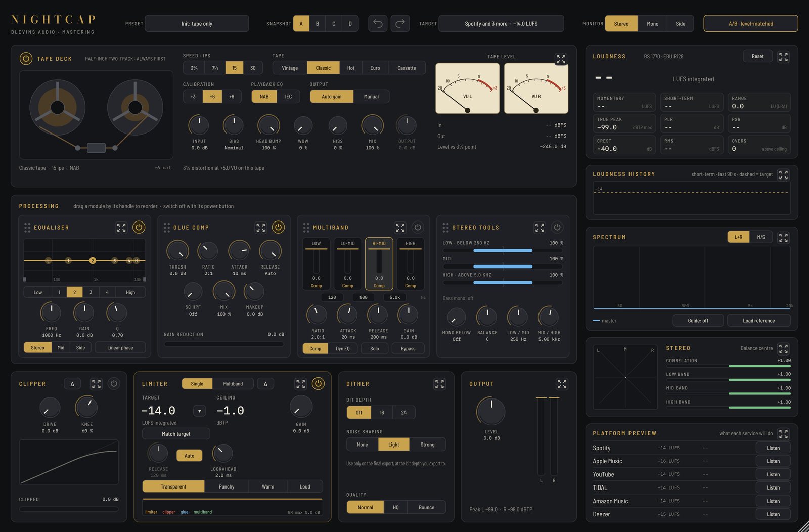
Task: Enable the Clipper power button
Action: pos(114,384)
